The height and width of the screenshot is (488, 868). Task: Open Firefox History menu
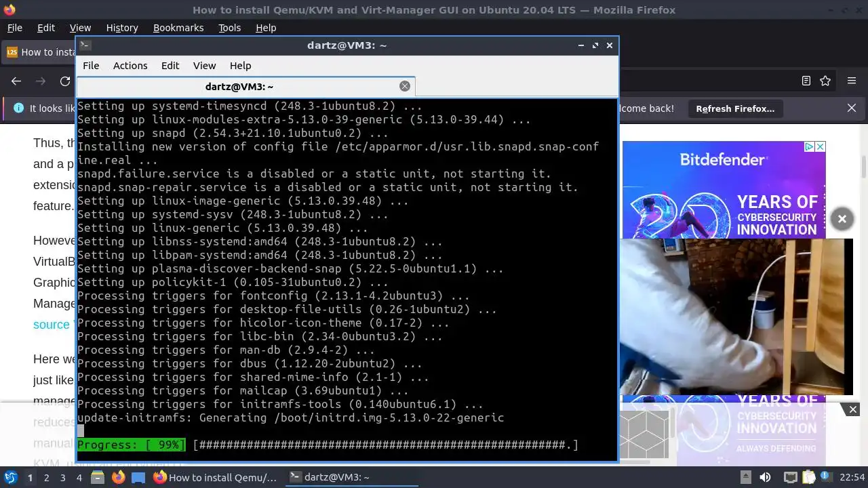tap(122, 28)
